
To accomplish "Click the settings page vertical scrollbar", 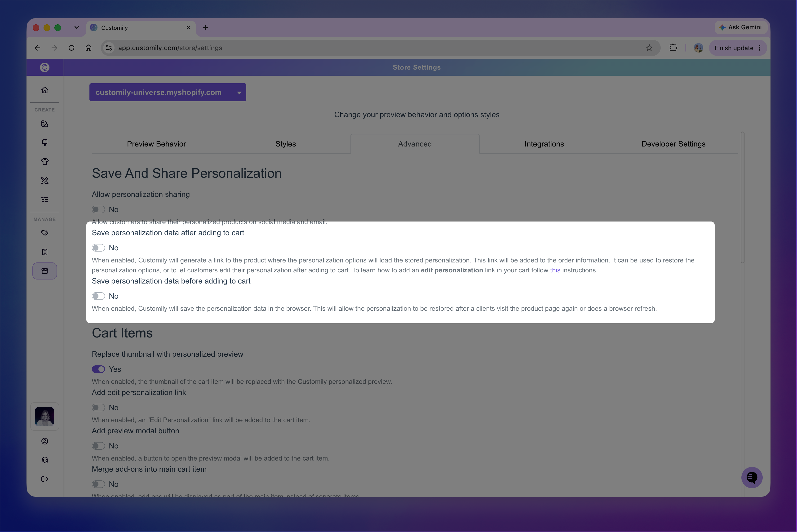I will (742, 197).
